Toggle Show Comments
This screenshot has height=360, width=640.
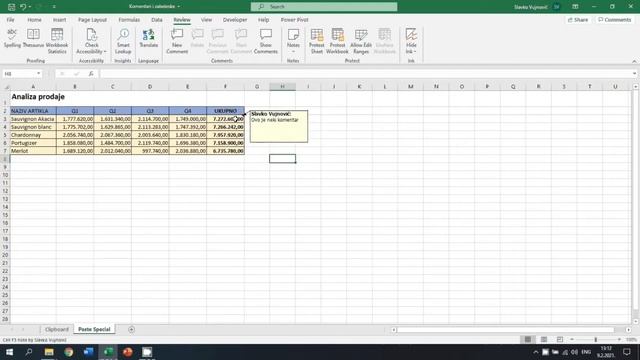point(265,41)
